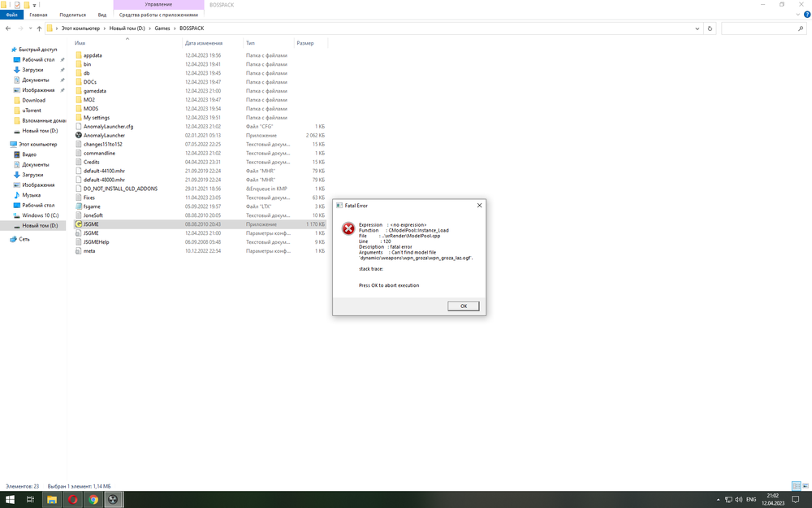Viewport: 812px width, 508px height.
Task: Select the AnomalyLauncher application icon
Action: (79, 135)
